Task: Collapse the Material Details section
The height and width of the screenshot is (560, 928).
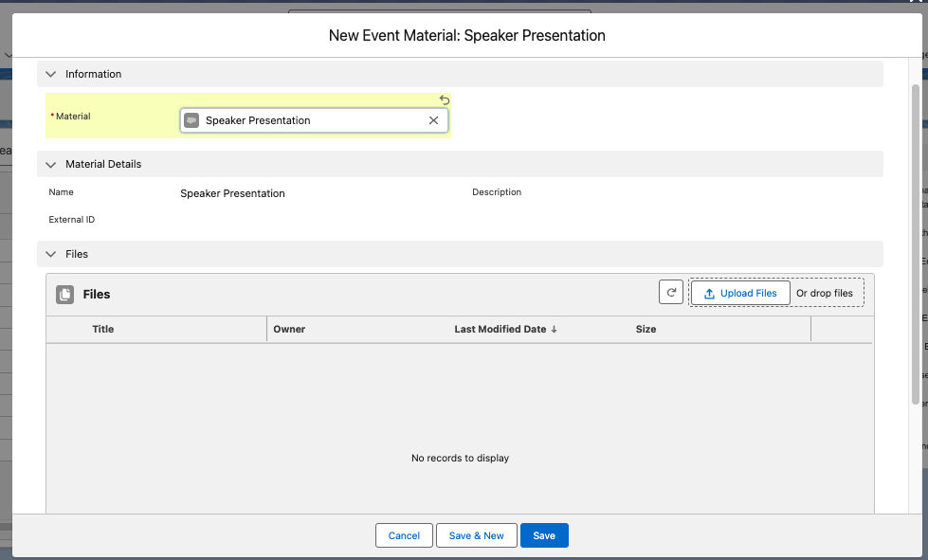Action: pos(51,164)
